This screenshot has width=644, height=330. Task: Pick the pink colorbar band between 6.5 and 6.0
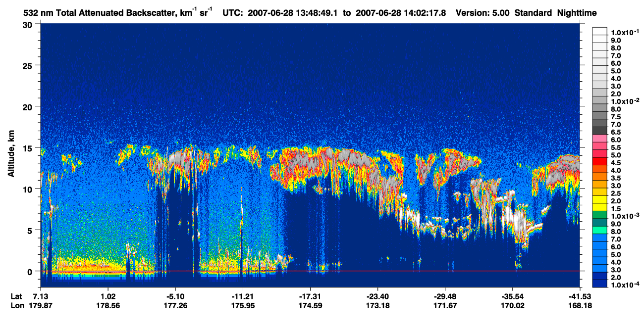point(600,138)
